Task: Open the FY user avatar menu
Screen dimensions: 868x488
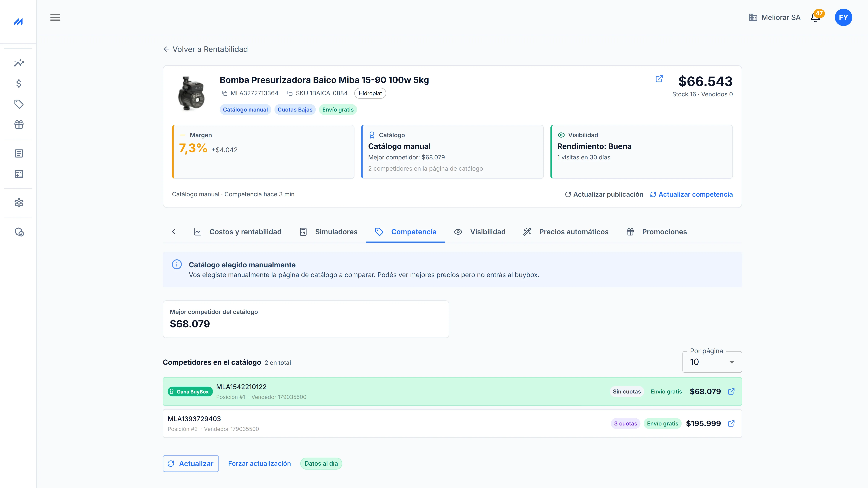Action: coord(843,18)
